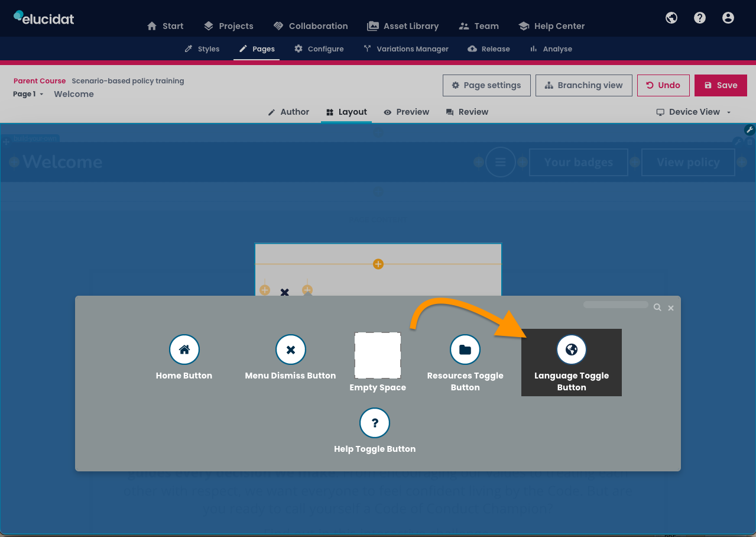Switch to the Author tab
The width and height of the screenshot is (756, 537).
tap(288, 112)
